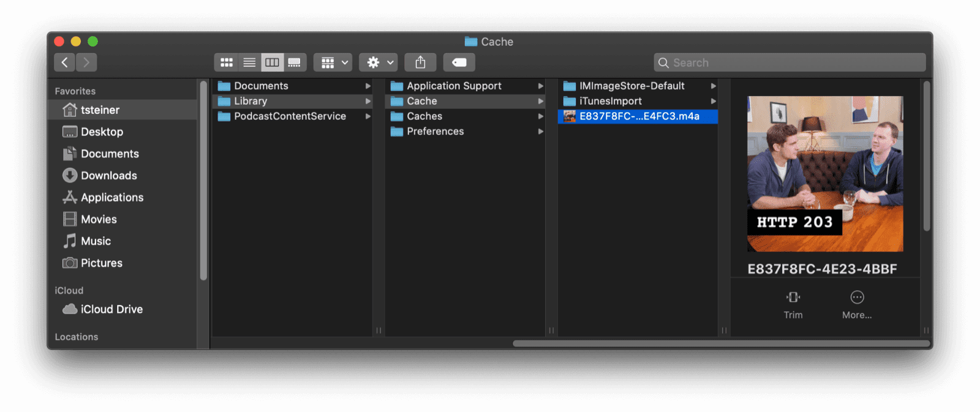Image resolution: width=980 pixels, height=412 pixels.
Task: Open the group-by arrangement dropdown
Action: click(333, 62)
